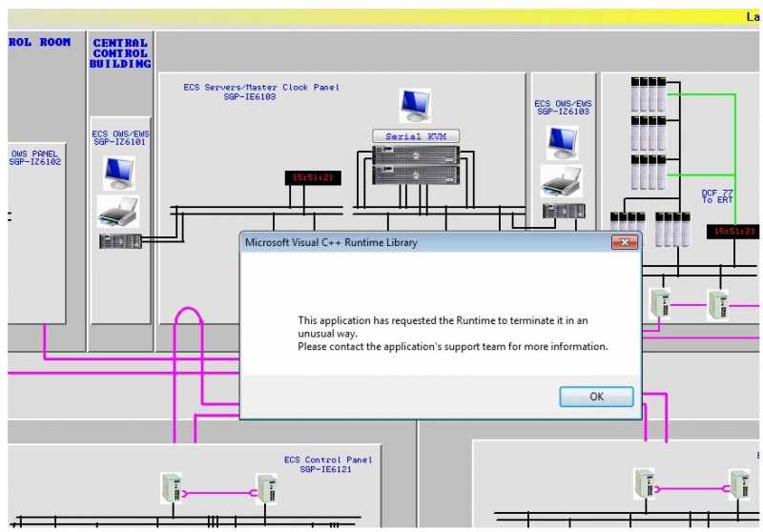Click the monitor icon above Serial KVM
This screenshot has width=763, height=532.
(x=415, y=105)
